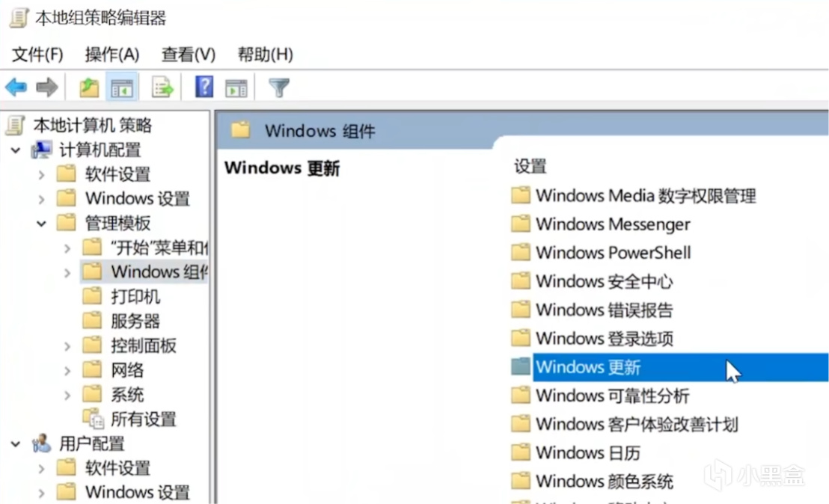Viewport: 829px width, 504px height.
Task: Toggle the Show/Hide action pane icon
Action: [236, 87]
